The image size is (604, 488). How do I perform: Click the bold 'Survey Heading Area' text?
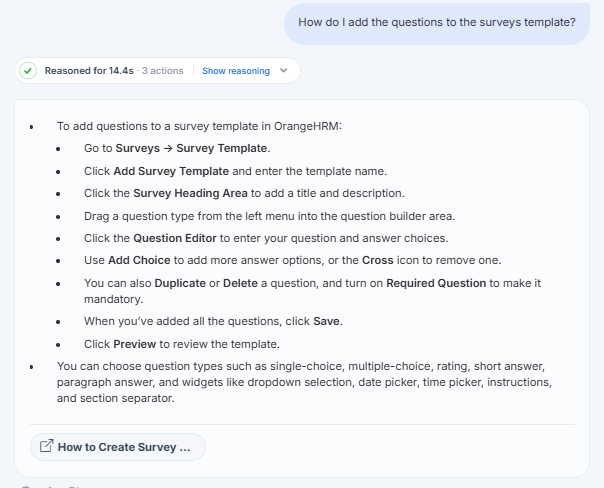[190, 193]
